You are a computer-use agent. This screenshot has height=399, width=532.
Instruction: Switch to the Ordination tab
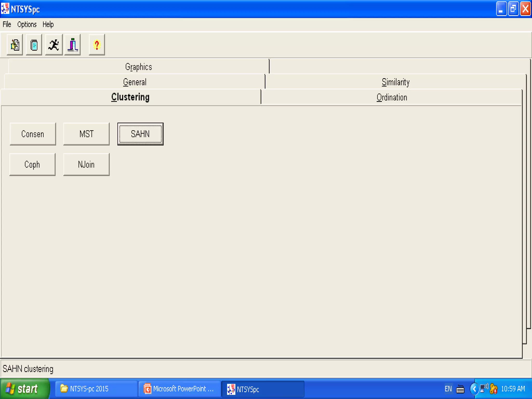coord(392,97)
